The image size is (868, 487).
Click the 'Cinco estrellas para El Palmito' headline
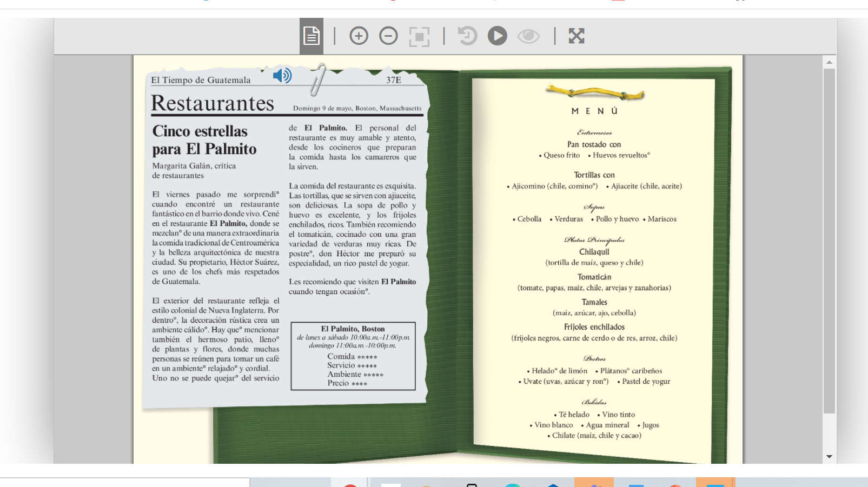tap(204, 140)
